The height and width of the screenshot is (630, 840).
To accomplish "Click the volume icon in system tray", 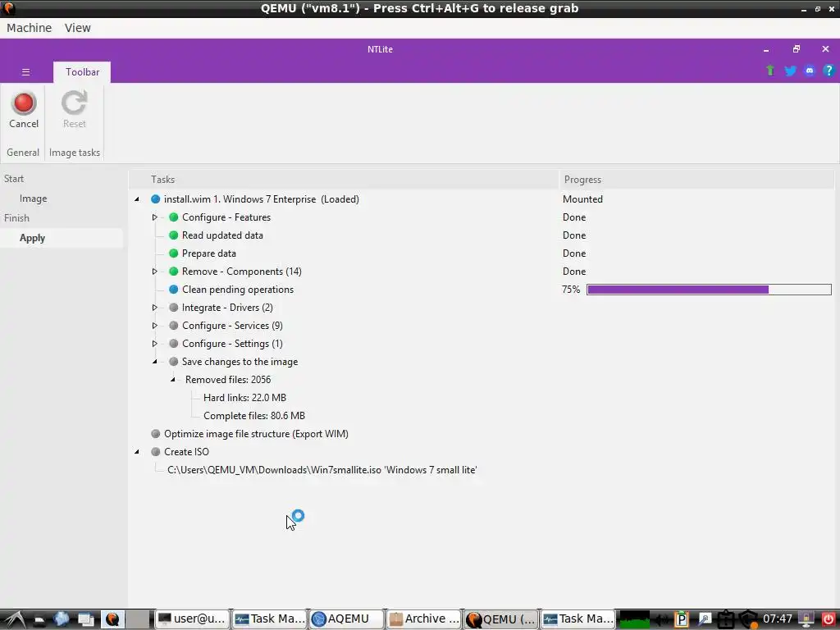I will tap(661, 619).
